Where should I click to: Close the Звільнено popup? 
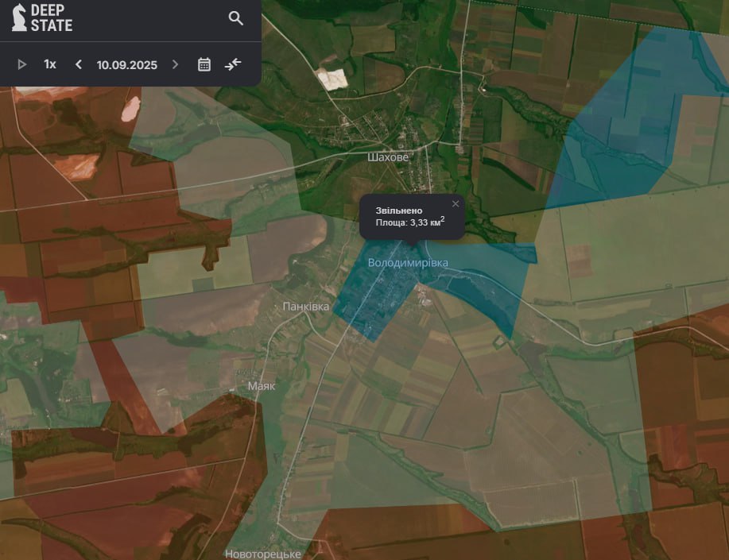456,203
